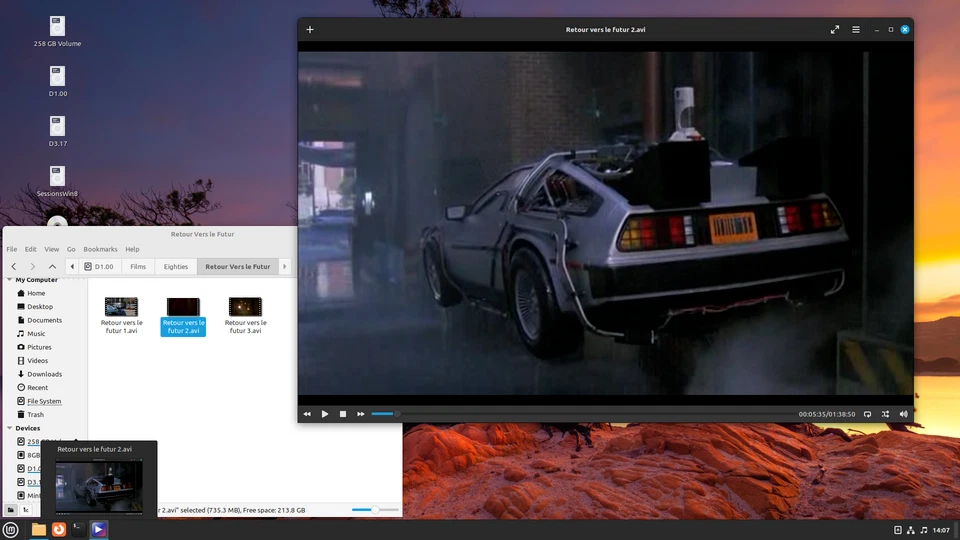Add media with the plus button in player

[310, 29]
